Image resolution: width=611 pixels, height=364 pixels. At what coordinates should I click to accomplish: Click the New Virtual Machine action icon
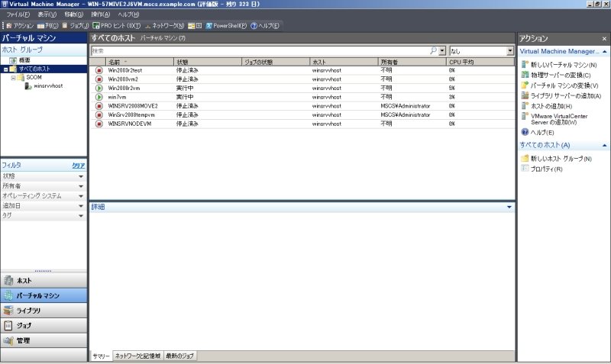[x=525, y=64]
